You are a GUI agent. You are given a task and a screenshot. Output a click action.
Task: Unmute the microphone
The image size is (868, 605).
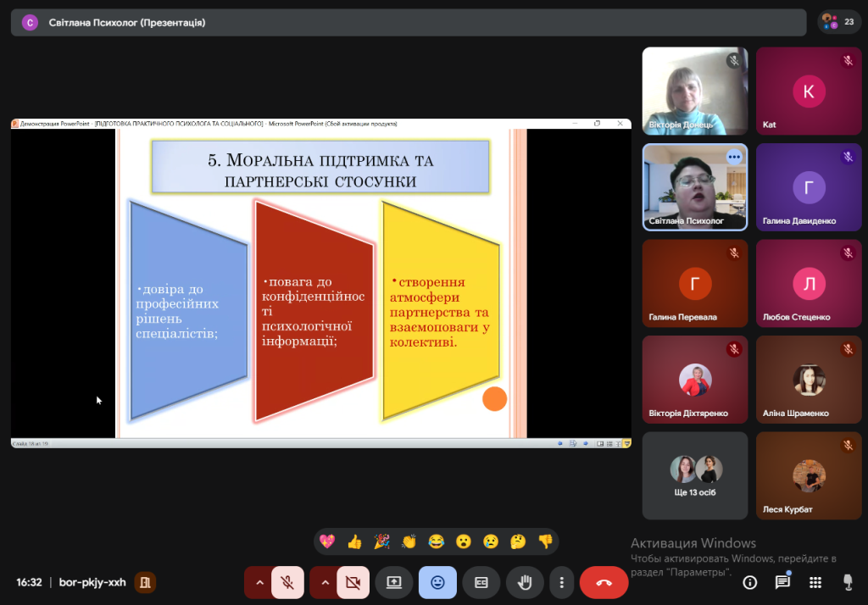coord(288,582)
